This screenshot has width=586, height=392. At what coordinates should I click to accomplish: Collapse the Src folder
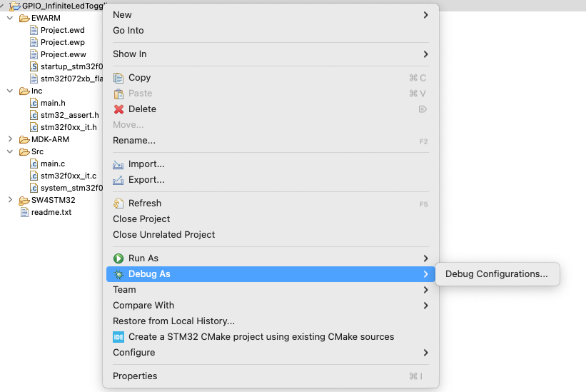(x=10, y=151)
